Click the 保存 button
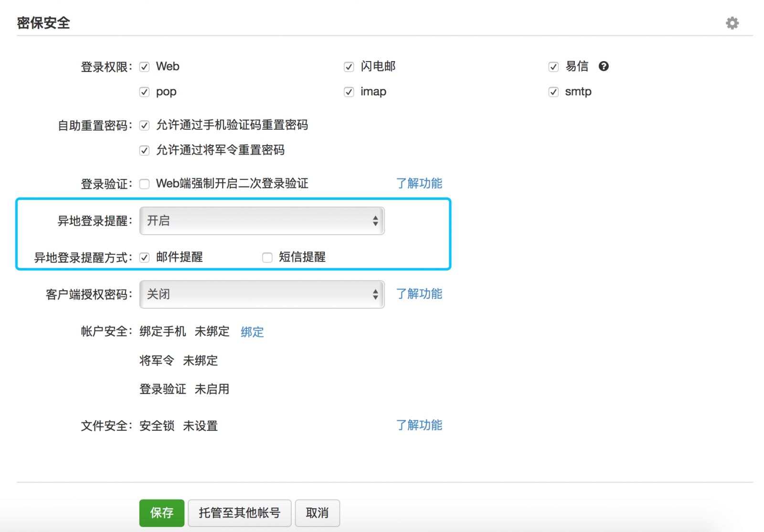The image size is (764, 532). 161,513
